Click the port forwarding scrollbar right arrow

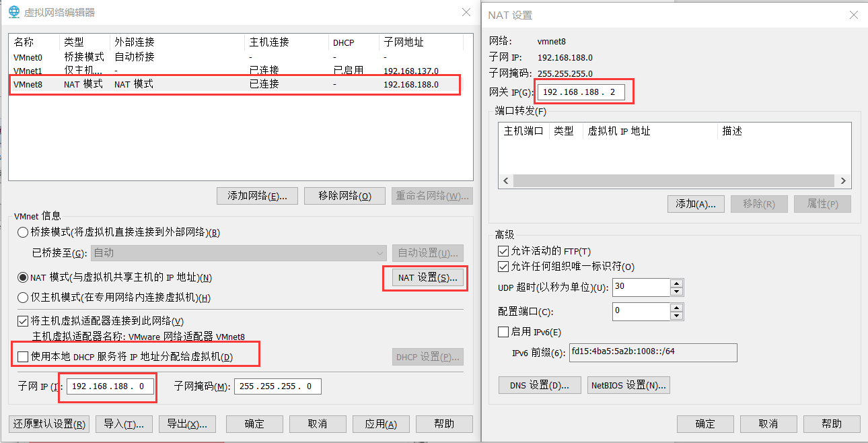pos(844,181)
